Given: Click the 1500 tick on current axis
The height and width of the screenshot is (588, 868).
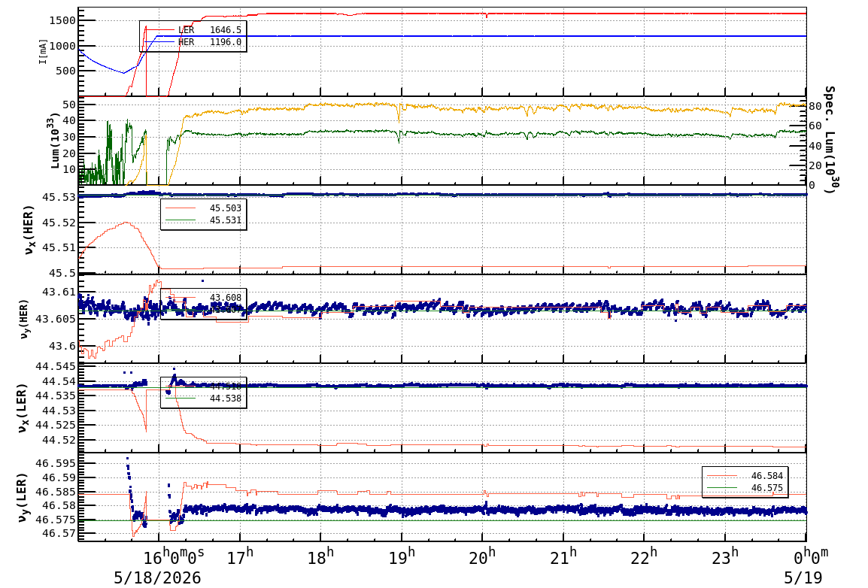Looking at the screenshot, I should point(62,21).
